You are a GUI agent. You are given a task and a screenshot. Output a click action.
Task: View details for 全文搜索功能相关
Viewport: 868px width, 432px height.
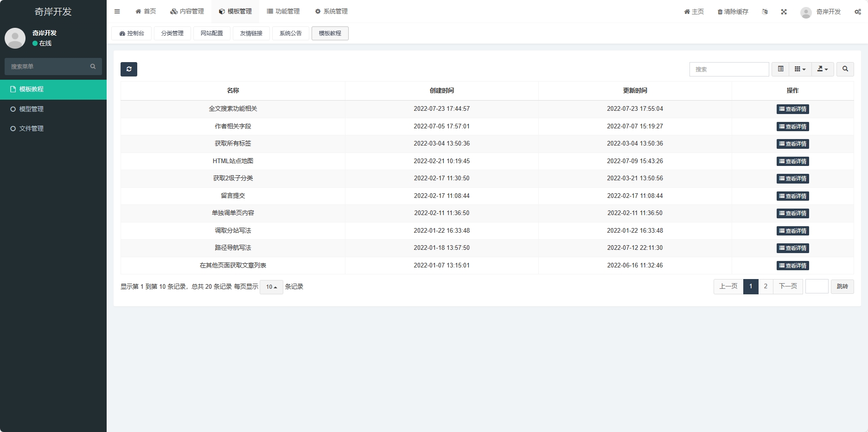coord(792,109)
